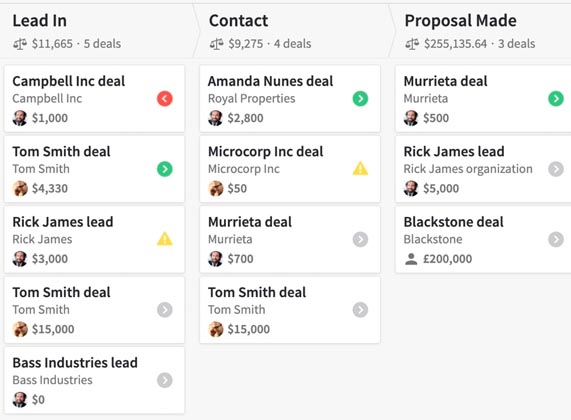
Task: Open Rick James organization link
Action: (468, 169)
